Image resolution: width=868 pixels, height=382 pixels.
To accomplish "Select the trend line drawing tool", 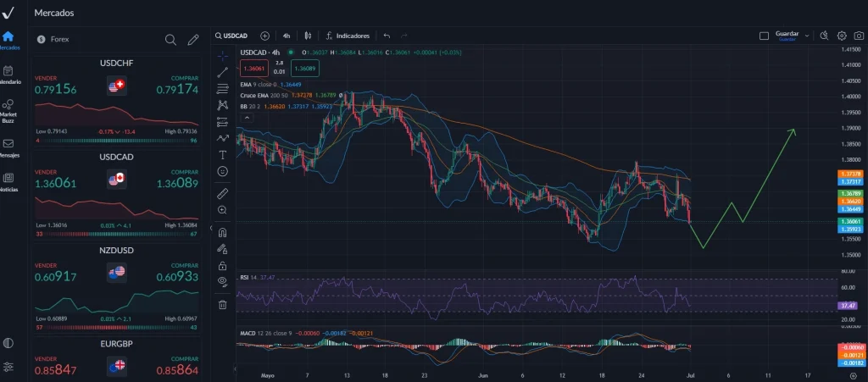I will coord(223,72).
